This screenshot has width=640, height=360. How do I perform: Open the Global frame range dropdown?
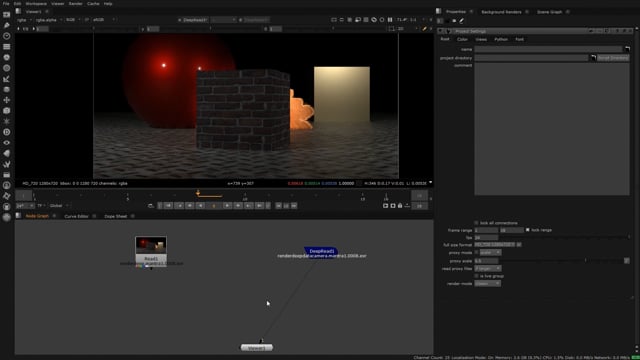(59, 206)
